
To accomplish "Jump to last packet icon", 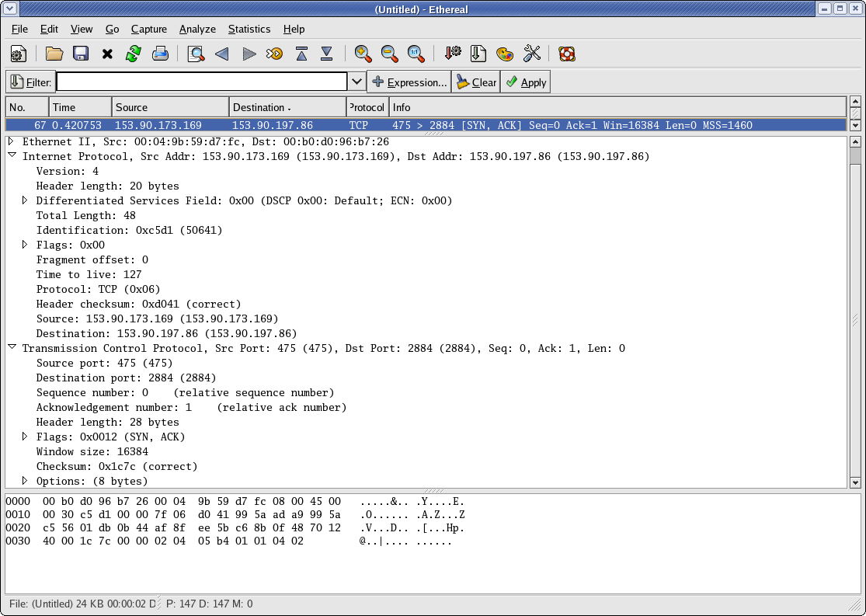I will tap(327, 54).
